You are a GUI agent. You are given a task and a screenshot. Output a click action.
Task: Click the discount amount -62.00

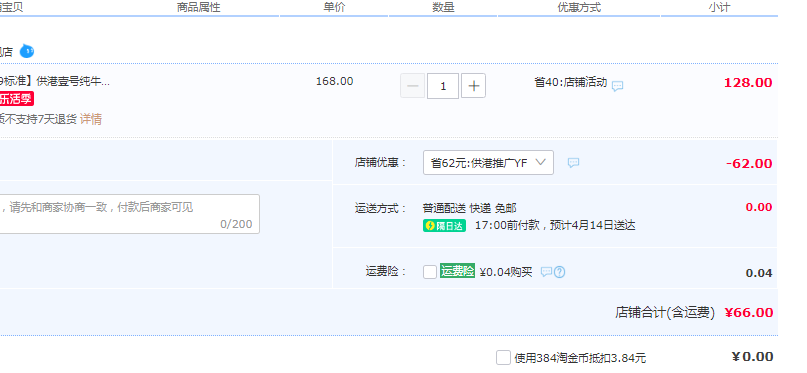tap(749, 164)
